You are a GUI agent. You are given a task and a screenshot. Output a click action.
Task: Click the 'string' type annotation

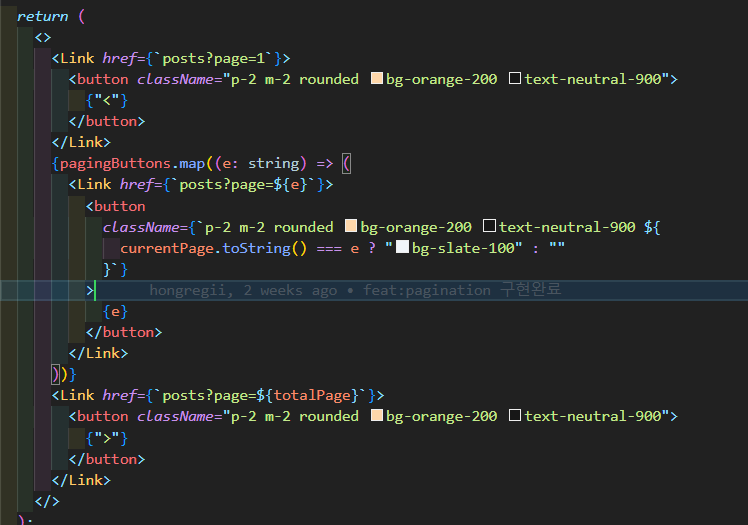tap(273, 164)
